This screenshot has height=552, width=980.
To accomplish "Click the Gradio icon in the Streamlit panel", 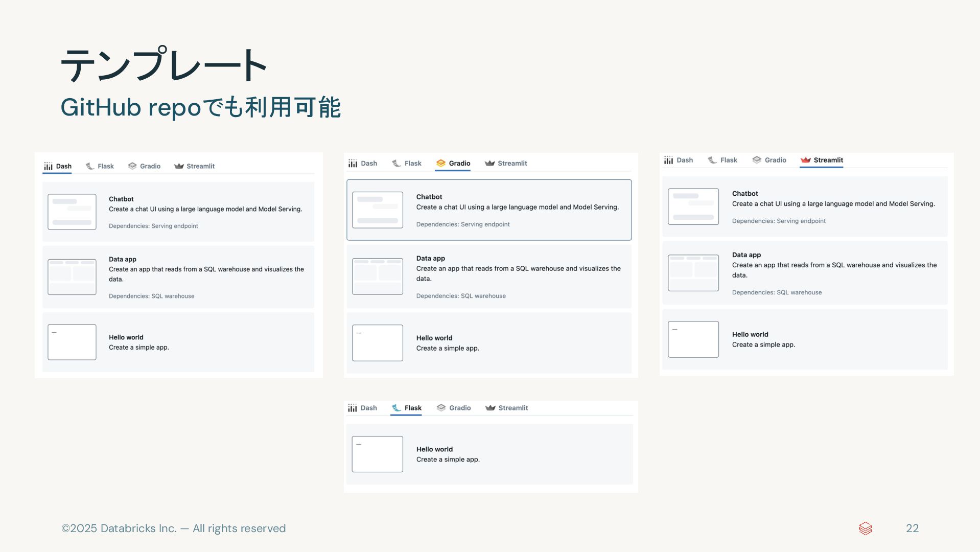I will [757, 160].
